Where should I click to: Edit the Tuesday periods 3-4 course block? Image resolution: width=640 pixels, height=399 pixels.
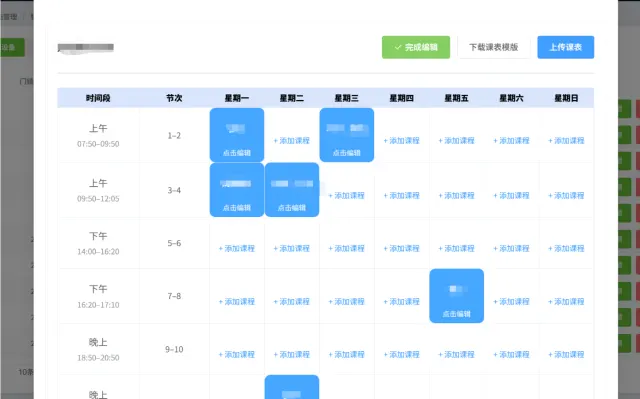[292, 190]
